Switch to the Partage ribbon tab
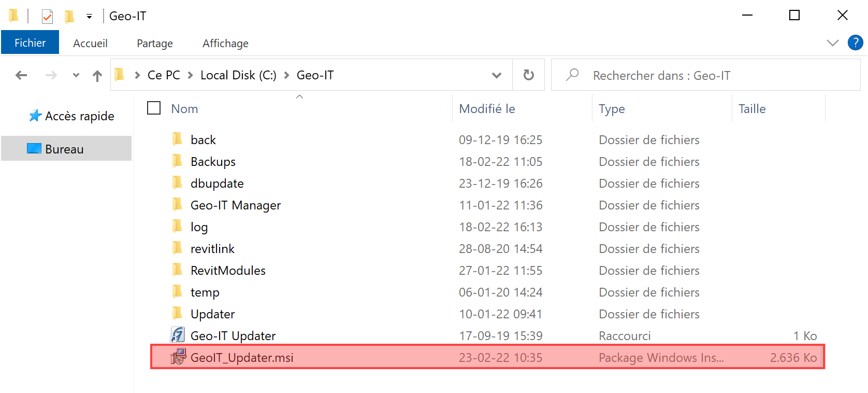The width and height of the screenshot is (868, 393). point(155,43)
